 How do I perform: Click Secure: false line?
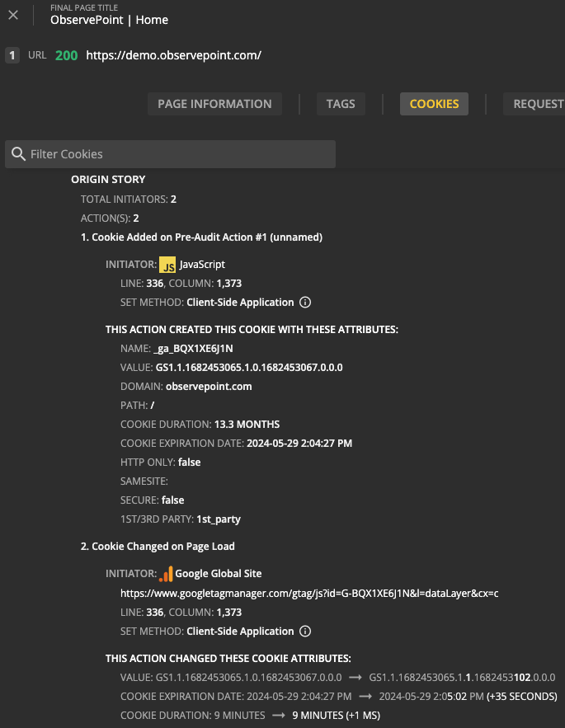tap(152, 500)
